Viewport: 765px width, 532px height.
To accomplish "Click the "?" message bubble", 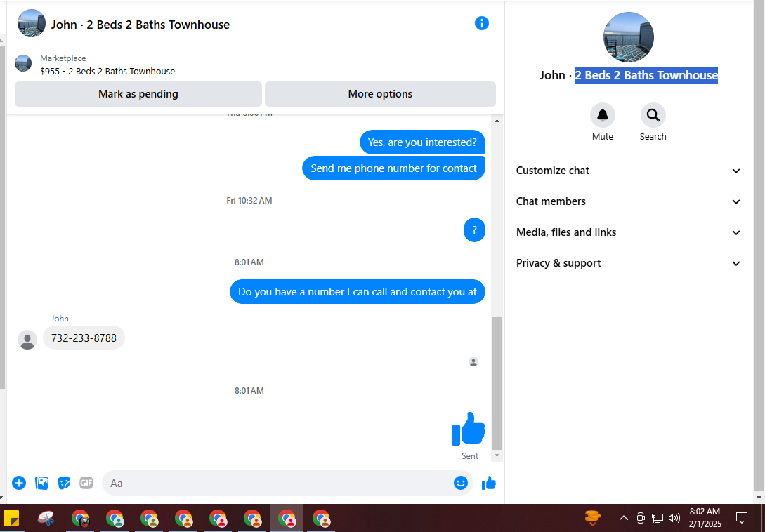I will (474, 230).
